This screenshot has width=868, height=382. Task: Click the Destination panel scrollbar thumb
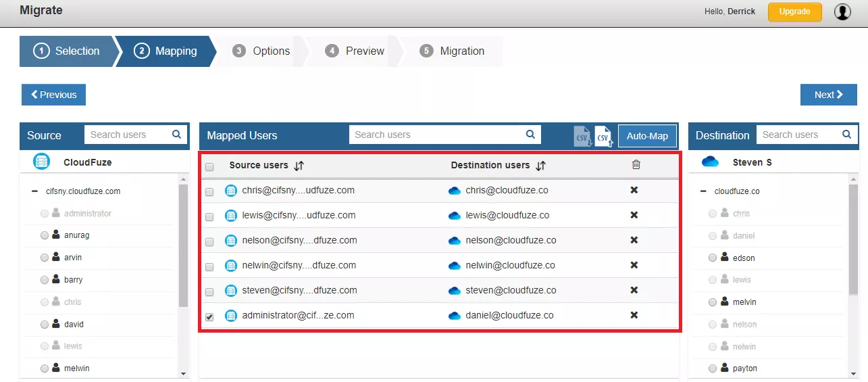click(852, 239)
